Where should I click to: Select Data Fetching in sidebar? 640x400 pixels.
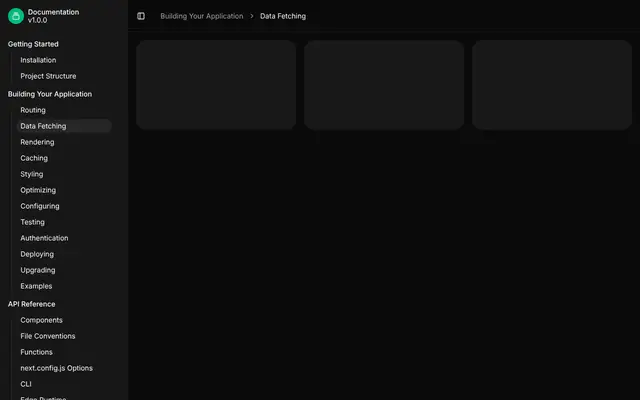click(64, 126)
